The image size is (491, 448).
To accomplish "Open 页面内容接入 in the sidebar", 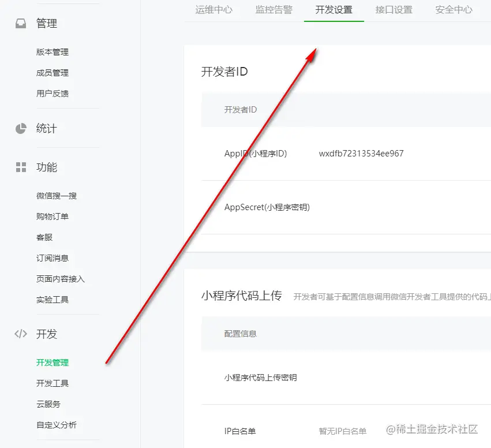I will (x=61, y=279).
